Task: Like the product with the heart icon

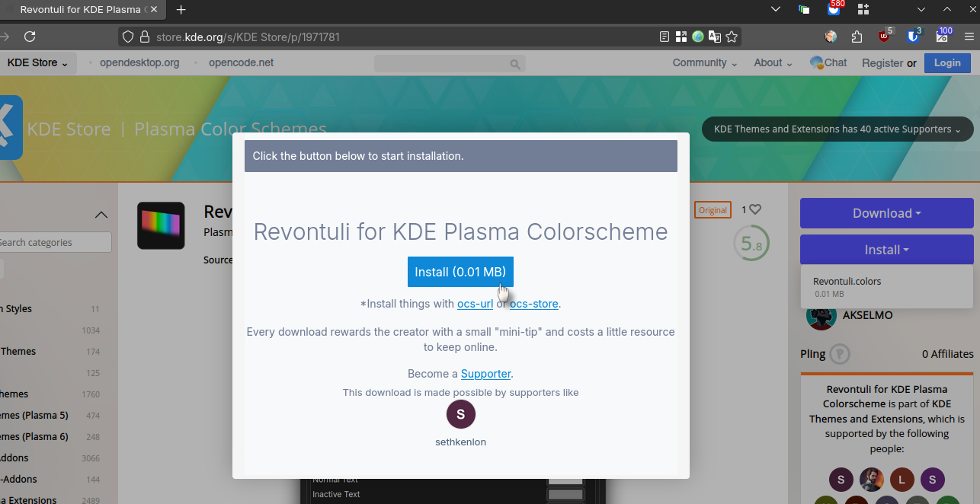Action: [755, 209]
